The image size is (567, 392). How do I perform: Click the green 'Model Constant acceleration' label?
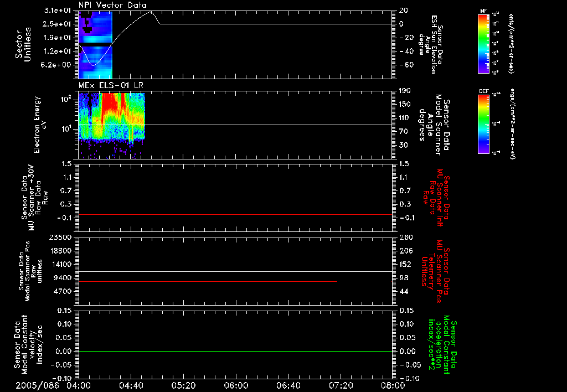coord(442,344)
